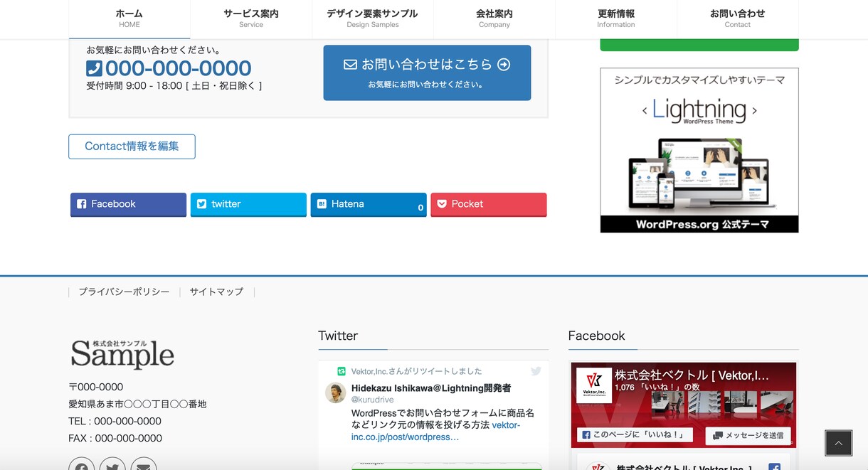Screen dimensions: 868x470
Task: Click left chevron beside Lightning logo
Action: (645, 111)
